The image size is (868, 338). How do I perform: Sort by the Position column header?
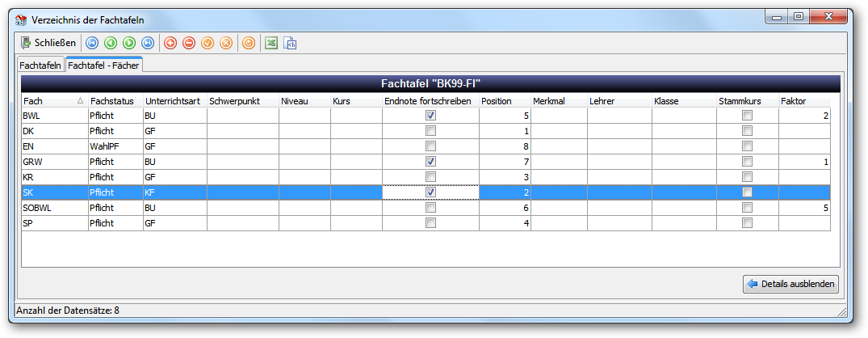point(505,101)
